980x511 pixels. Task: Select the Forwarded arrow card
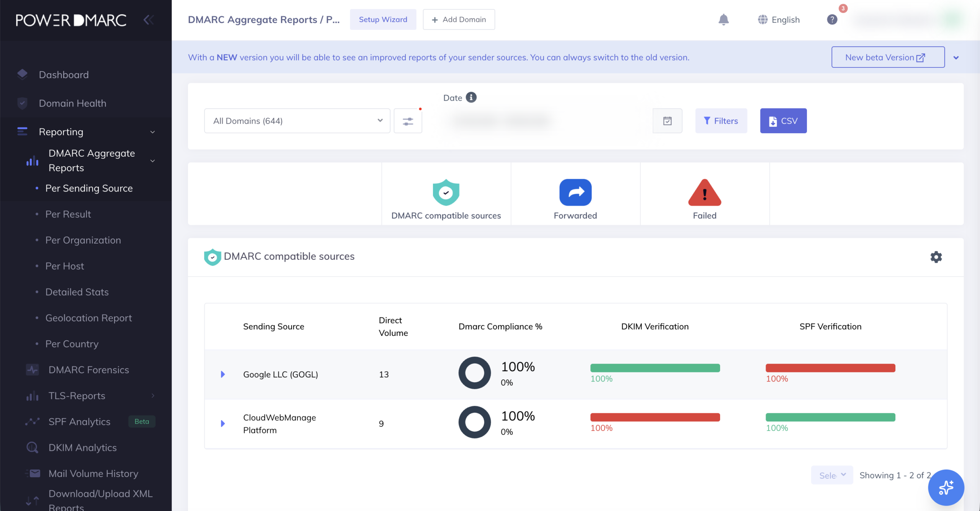575,194
